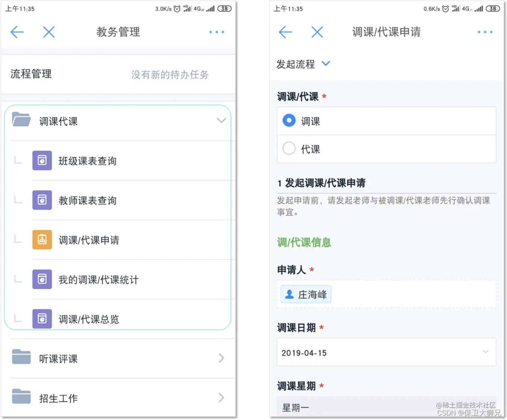Open 调课/代课总览 icon
507x420 pixels.
pos(42,319)
